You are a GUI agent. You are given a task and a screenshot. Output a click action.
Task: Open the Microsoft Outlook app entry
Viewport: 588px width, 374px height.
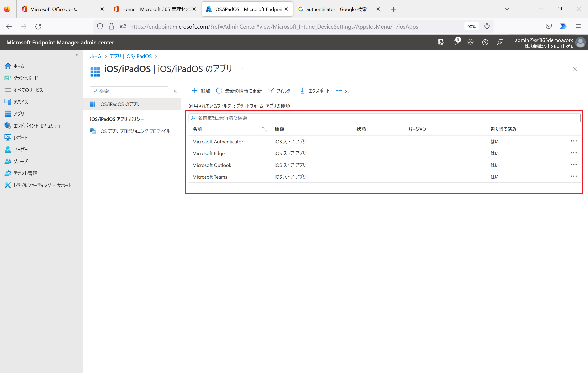point(212,165)
